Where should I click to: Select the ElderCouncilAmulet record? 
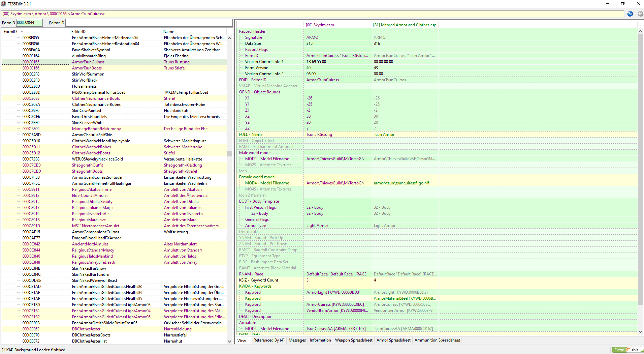click(114, 196)
